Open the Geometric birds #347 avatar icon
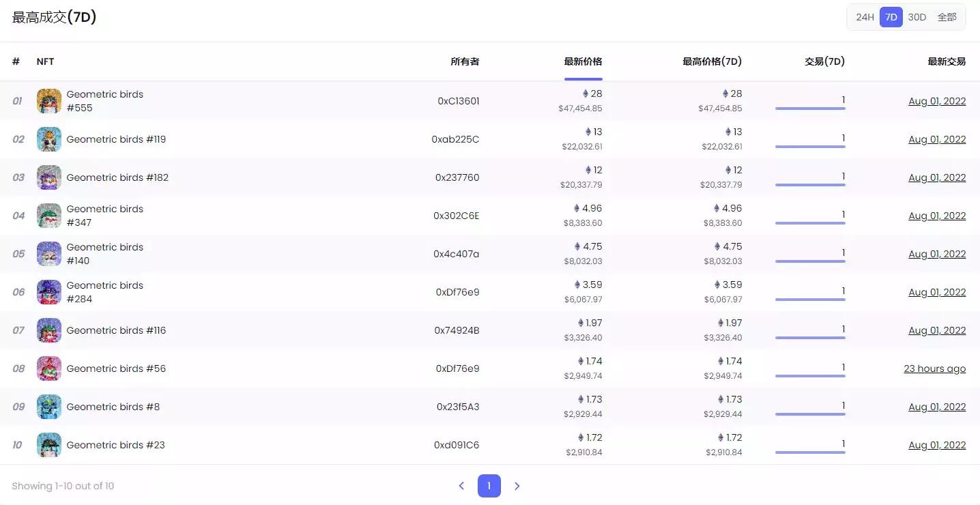This screenshot has width=980, height=505. 49,216
